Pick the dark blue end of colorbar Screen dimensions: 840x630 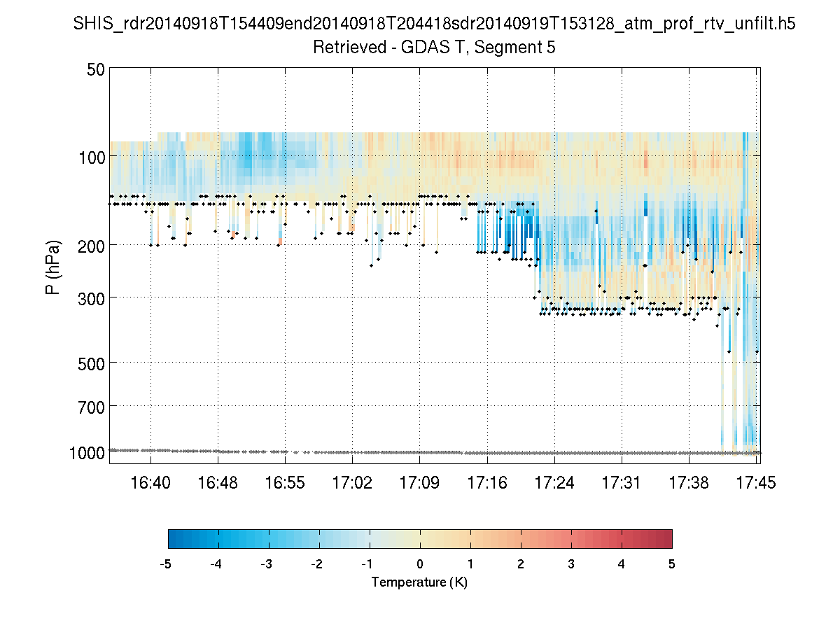172,538
